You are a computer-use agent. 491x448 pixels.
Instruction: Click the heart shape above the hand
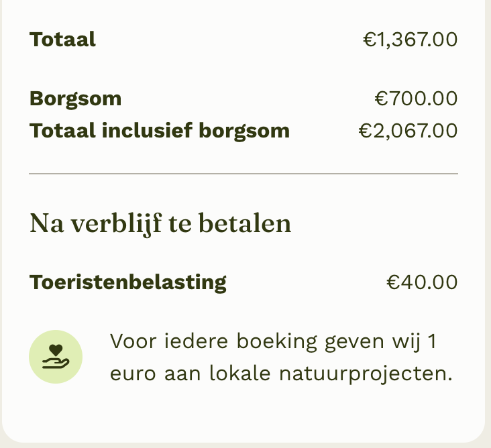pos(56,349)
